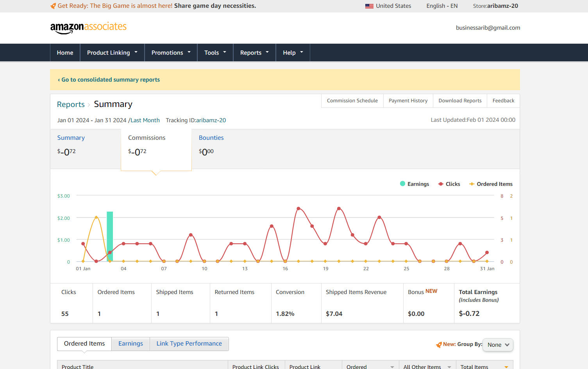The image size is (588, 369).
Task: Switch to the Ordered Items tab
Action: pos(84,344)
